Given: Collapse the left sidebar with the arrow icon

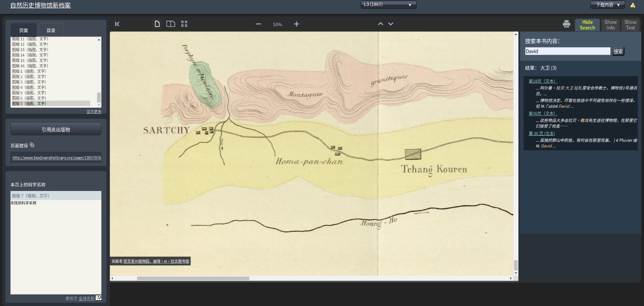Looking at the screenshot, I should pyautogui.click(x=117, y=24).
